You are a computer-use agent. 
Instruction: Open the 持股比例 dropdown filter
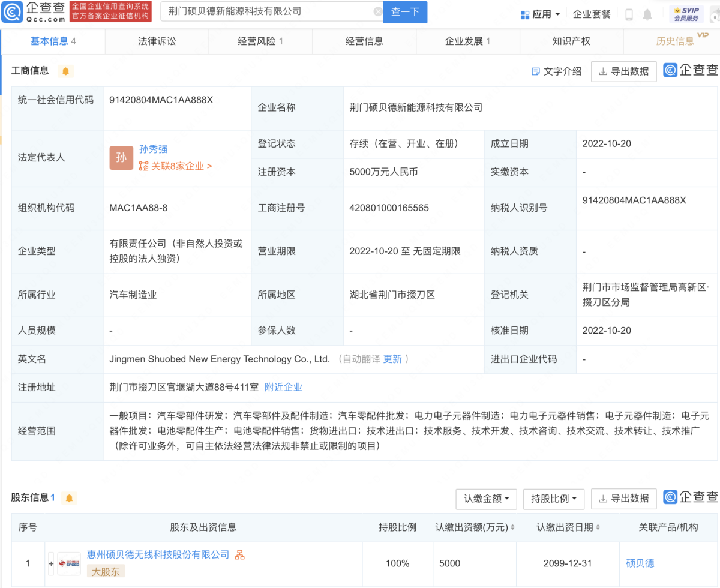point(554,498)
